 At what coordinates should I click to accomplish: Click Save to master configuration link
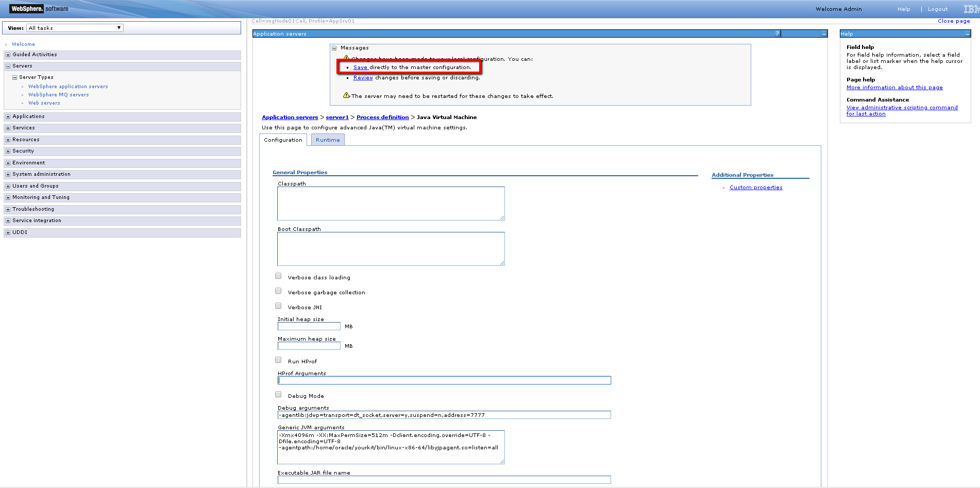(x=360, y=68)
